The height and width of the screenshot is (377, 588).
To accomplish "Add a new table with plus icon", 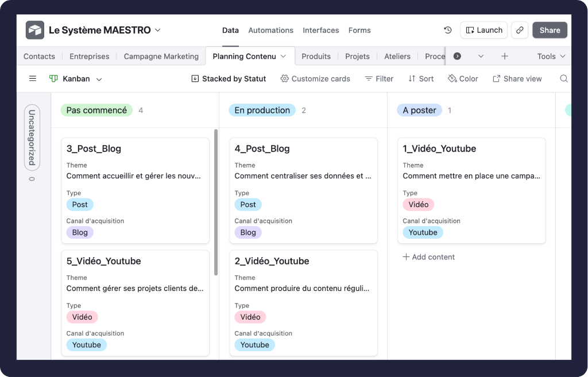I will pyautogui.click(x=504, y=56).
